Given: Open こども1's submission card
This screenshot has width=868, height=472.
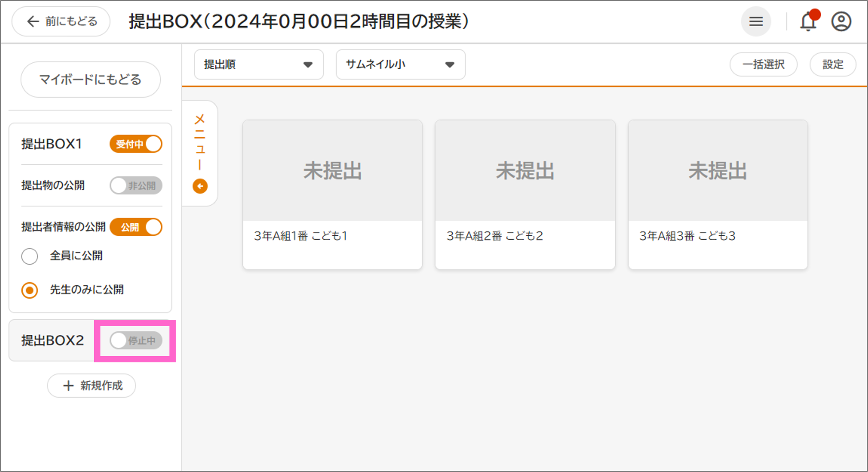Looking at the screenshot, I should click(332, 194).
